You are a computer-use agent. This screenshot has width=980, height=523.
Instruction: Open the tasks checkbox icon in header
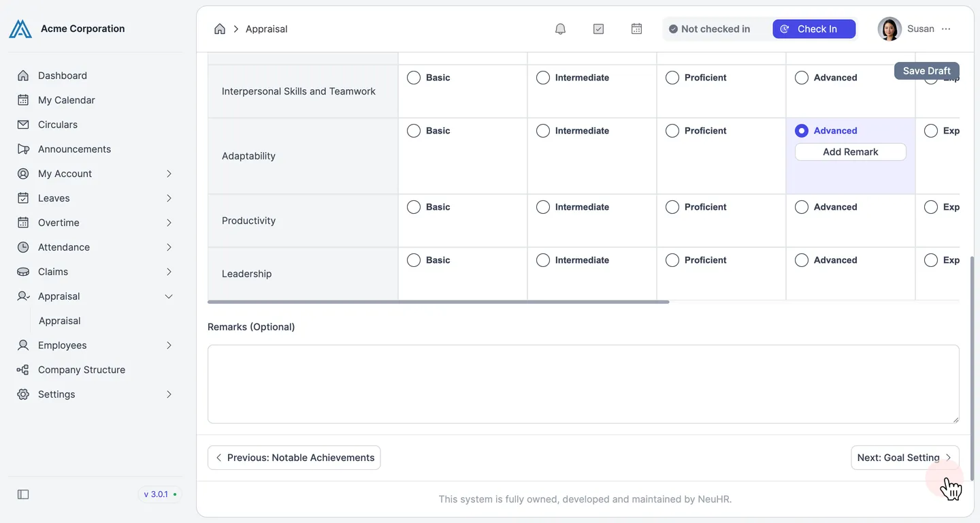(x=598, y=29)
